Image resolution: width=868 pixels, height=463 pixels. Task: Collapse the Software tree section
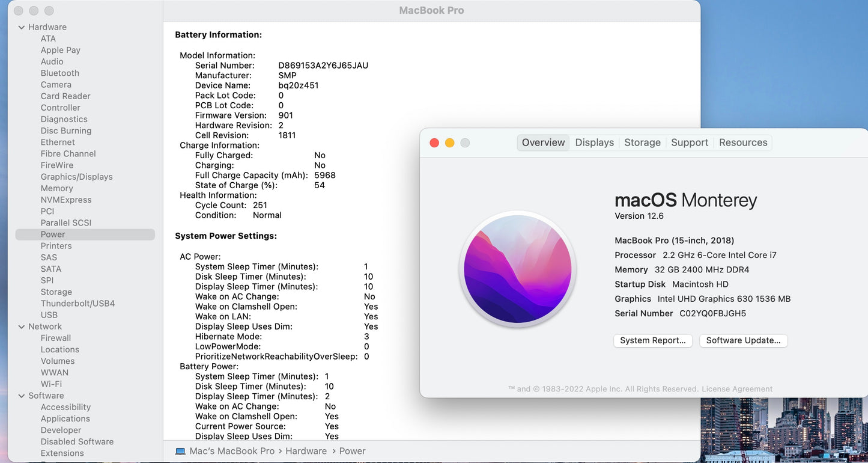pos(22,396)
